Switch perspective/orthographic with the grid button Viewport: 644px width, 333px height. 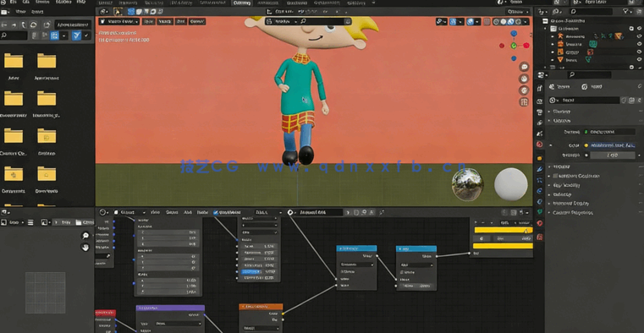(x=524, y=102)
